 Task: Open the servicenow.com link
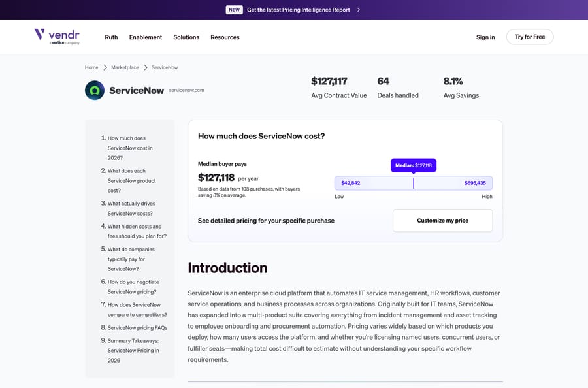pyautogui.click(x=186, y=90)
